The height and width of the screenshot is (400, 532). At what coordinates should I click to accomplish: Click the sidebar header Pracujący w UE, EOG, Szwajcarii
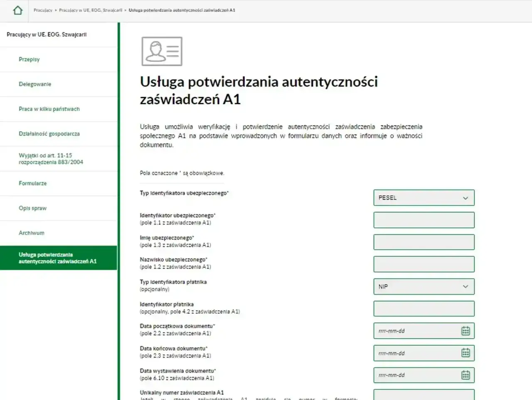(x=47, y=34)
